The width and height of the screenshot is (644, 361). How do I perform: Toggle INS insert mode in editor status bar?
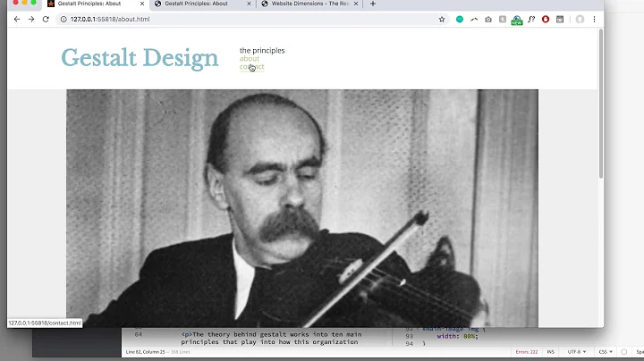550,352
